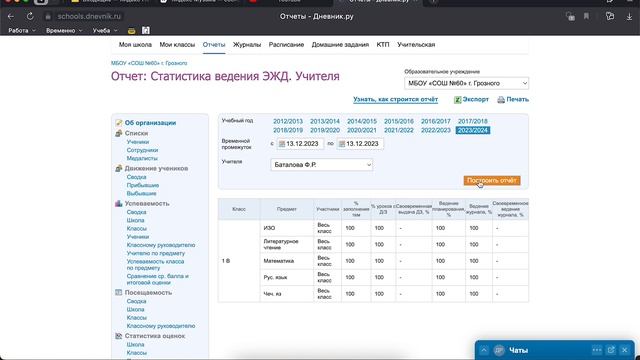Click the Экспорт Excel icon
Screen dimensions: 640x360
pos(458,100)
